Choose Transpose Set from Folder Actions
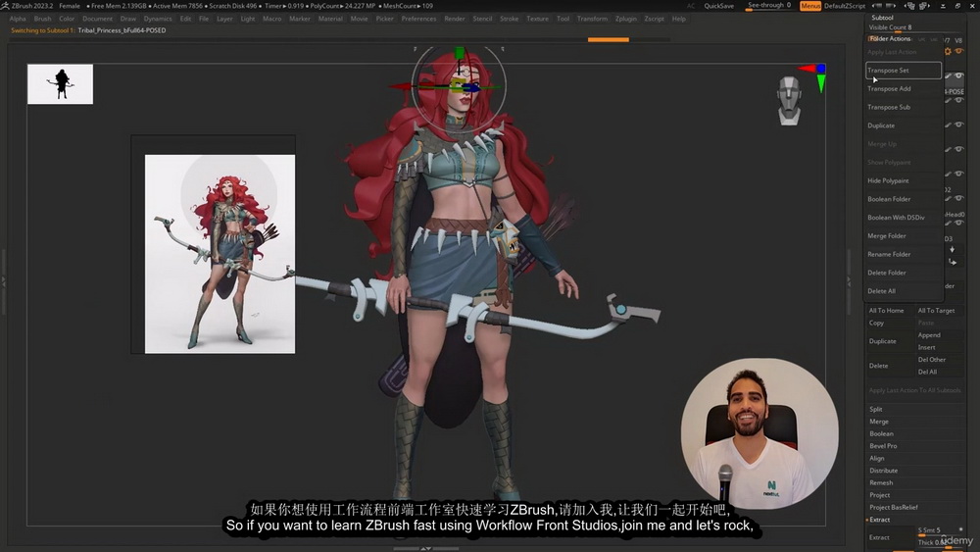The width and height of the screenshot is (980, 552). click(904, 70)
